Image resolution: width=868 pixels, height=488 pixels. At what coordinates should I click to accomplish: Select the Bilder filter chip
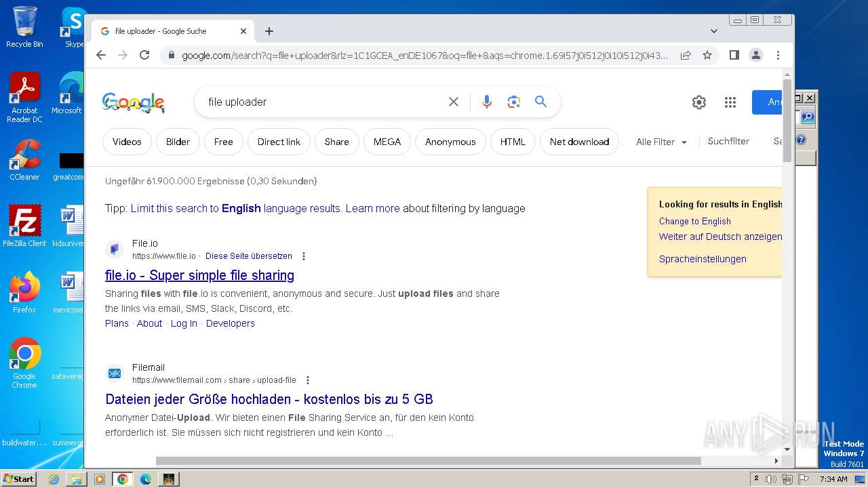click(x=178, y=142)
